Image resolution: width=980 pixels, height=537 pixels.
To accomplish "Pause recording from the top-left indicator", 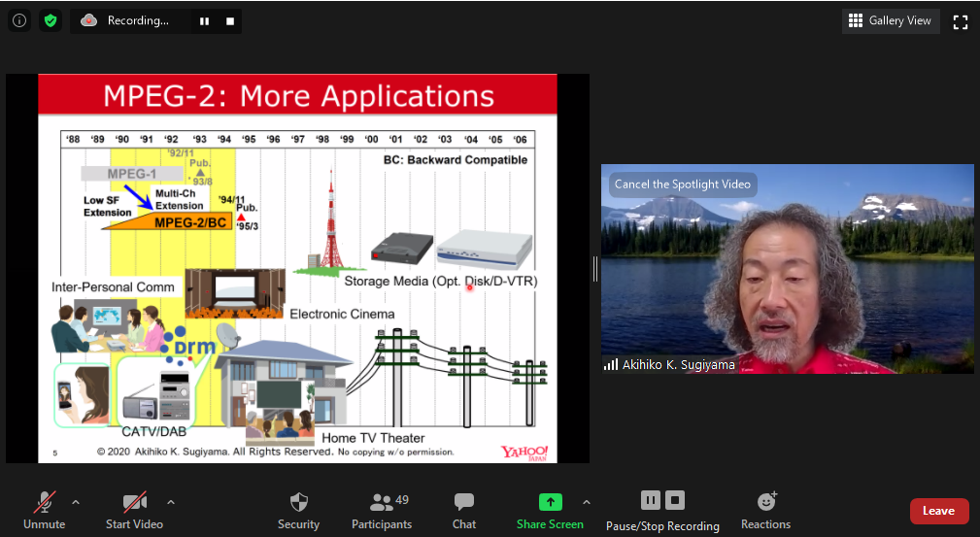I will pos(204,21).
